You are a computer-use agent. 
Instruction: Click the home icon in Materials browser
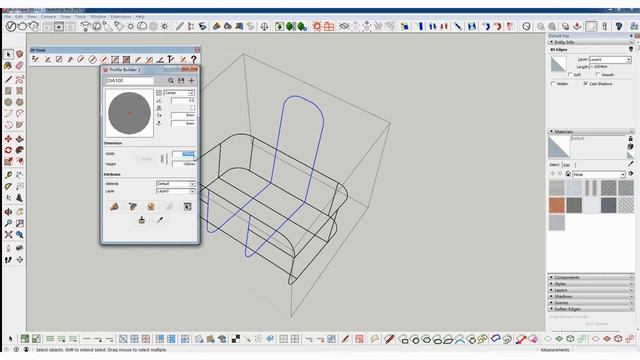[x=568, y=174]
